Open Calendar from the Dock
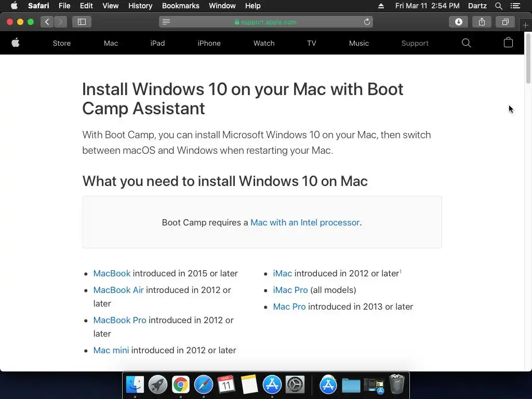Viewport: 532px width, 399px height. tap(227, 385)
